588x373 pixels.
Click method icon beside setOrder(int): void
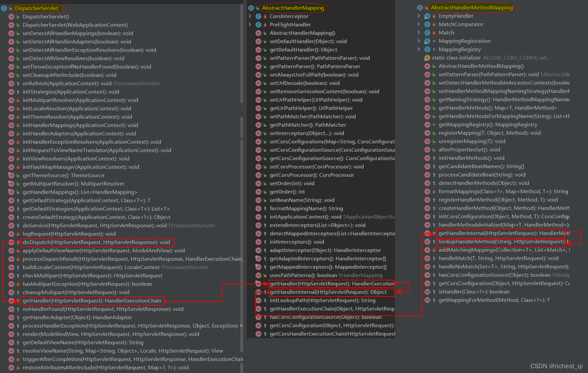[x=258, y=183]
